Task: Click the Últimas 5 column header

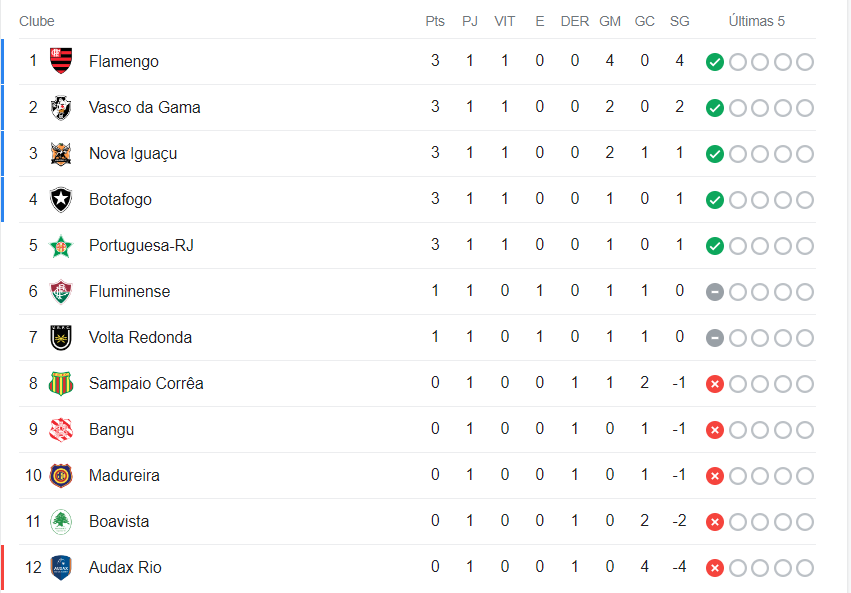Action: tap(757, 21)
